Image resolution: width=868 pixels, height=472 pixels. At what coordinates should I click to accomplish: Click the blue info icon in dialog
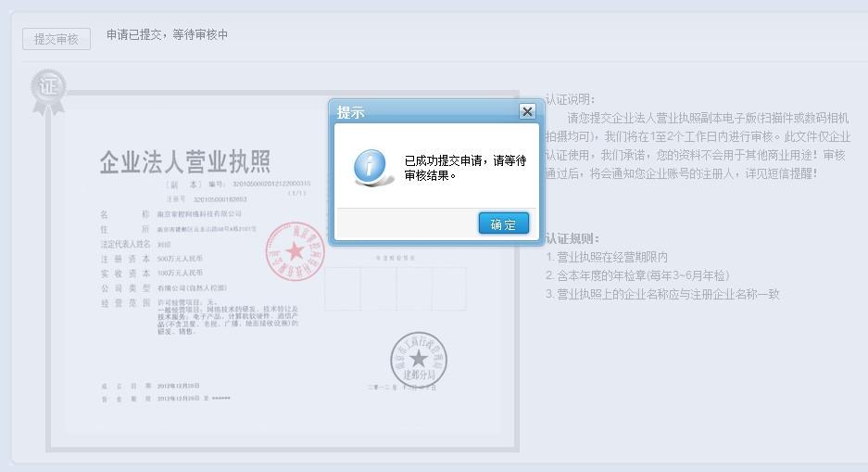[x=372, y=167]
